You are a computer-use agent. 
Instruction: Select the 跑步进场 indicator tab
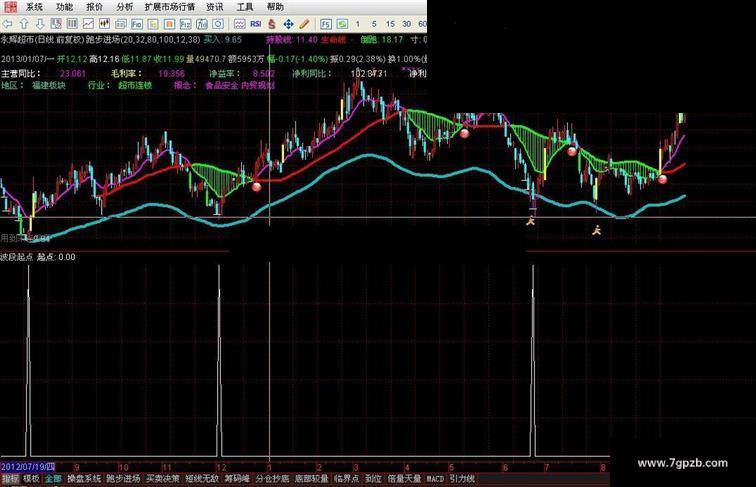pos(123,479)
